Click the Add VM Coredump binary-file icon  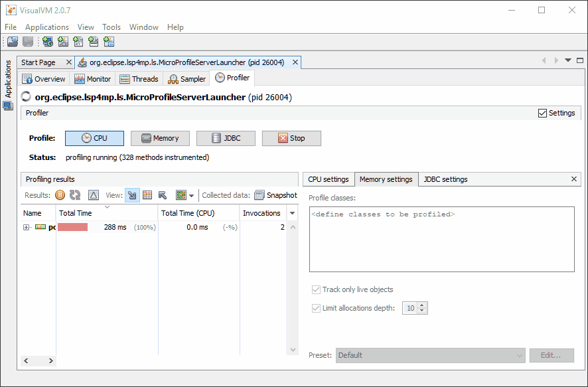coord(78,42)
